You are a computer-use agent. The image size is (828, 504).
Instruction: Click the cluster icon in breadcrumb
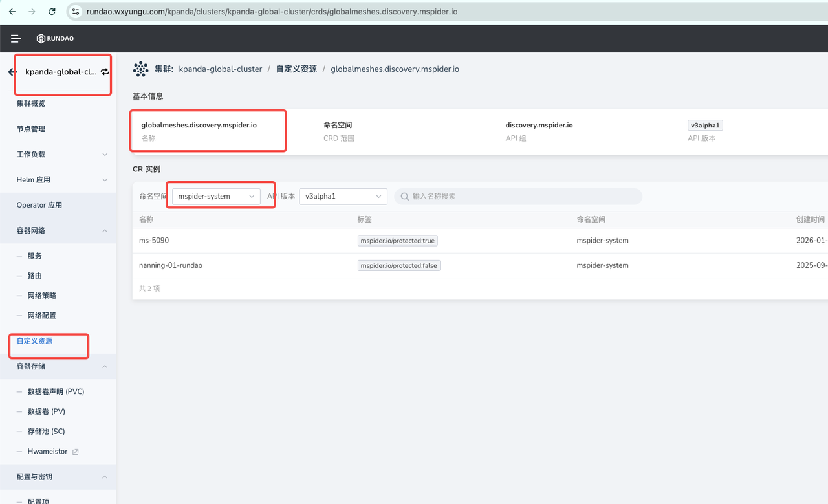140,69
